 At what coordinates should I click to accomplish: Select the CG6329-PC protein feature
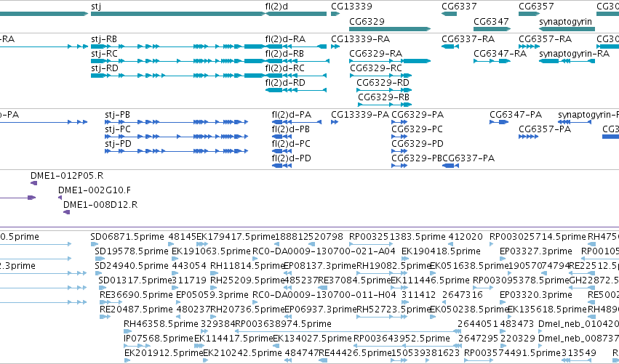tap(399, 137)
